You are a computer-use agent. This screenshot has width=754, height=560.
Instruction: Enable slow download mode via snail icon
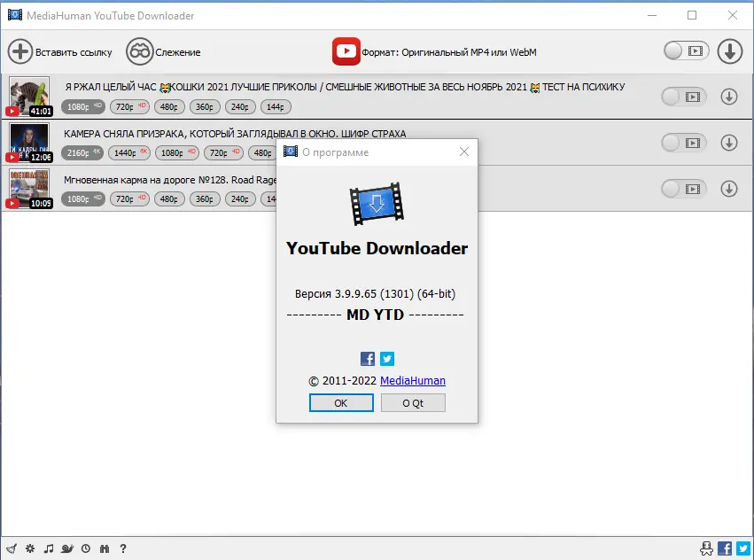[x=66, y=548]
